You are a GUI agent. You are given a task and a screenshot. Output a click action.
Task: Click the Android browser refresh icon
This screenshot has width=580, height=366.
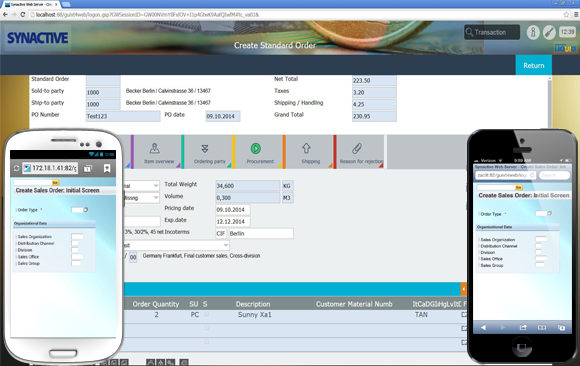[16, 168]
